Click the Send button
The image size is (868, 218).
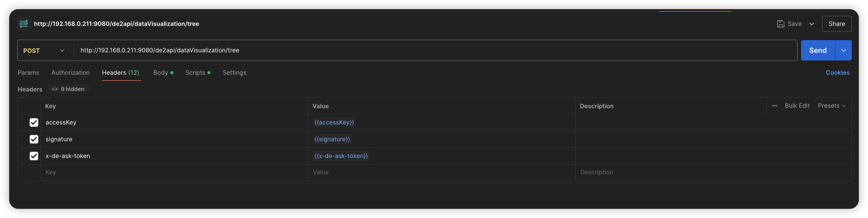[x=818, y=50]
